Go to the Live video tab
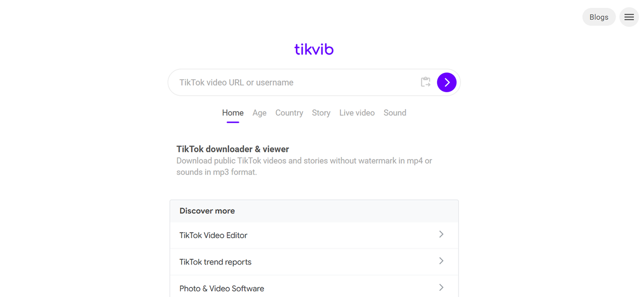 coord(357,113)
